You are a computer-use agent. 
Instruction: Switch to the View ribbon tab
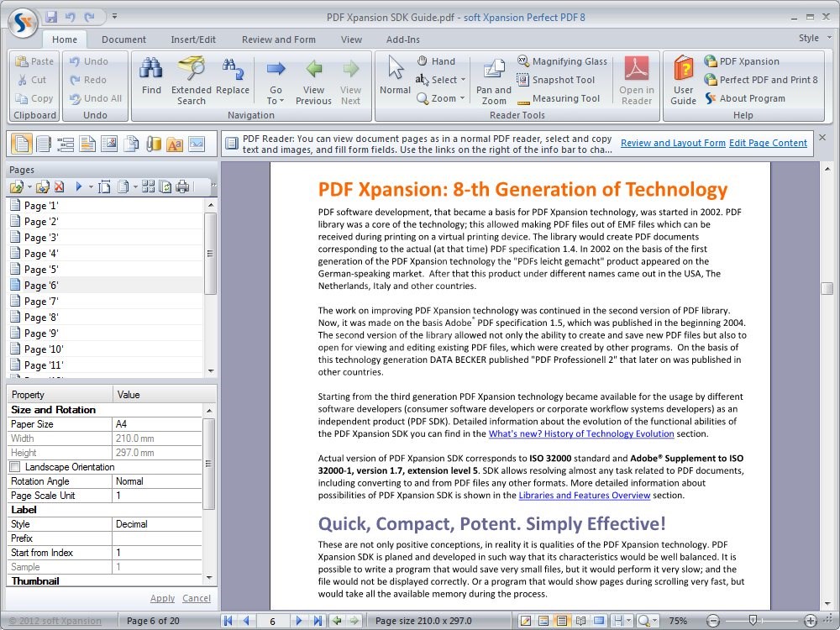[351, 39]
